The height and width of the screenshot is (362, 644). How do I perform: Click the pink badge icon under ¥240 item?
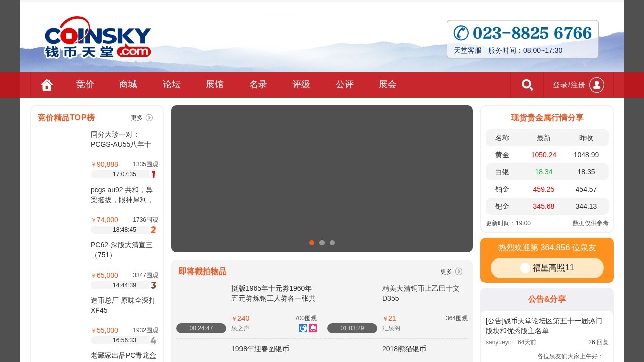(313, 328)
